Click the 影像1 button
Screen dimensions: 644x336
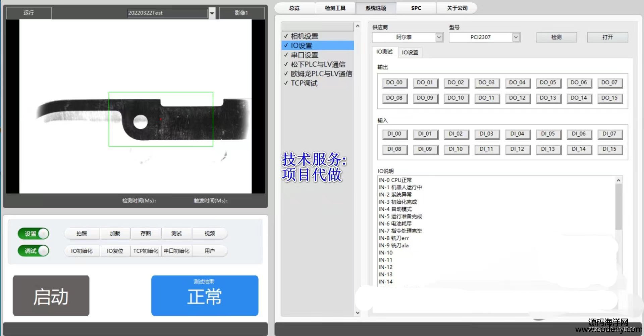click(241, 13)
